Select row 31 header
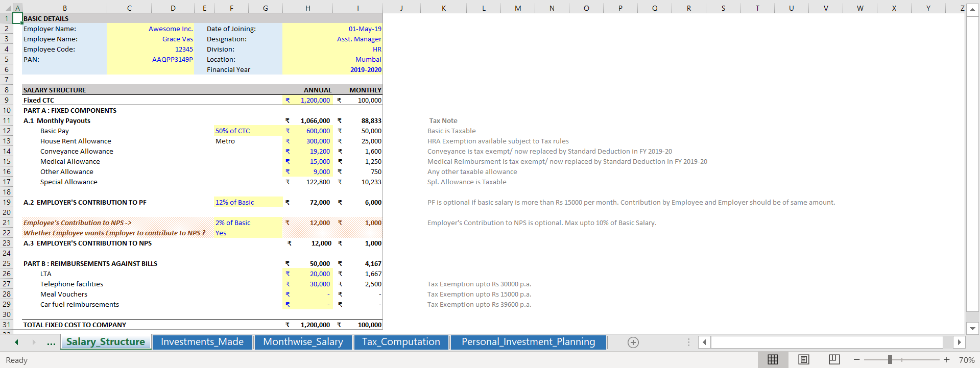 tap(6, 325)
